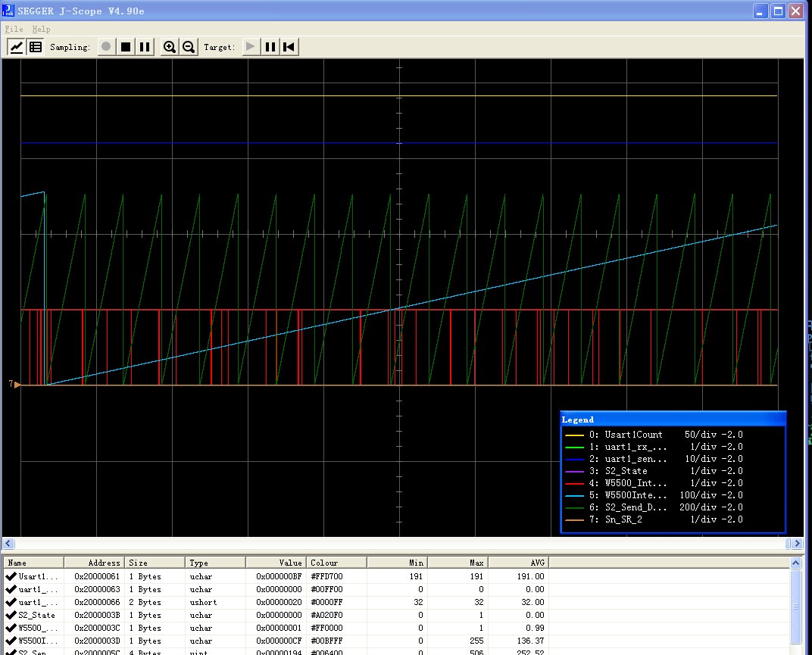812x655 pixels.
Task: Maximize the J-Scope window
Action: tap(778, 11)
